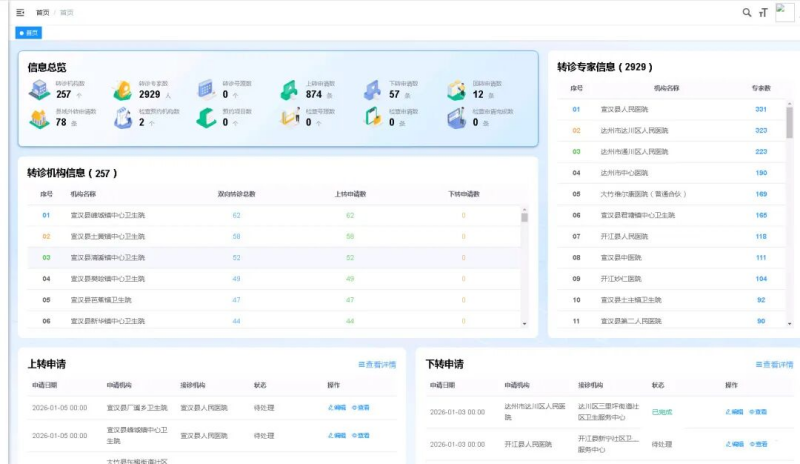Image resolution: width=800 pixels, height=464 pixels.
Task: Click the 转诊机构数 building icon showing 257
Action: [x=38, y=90]
